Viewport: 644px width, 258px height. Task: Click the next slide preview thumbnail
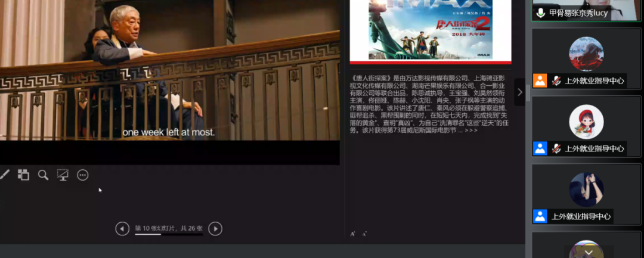431,31
